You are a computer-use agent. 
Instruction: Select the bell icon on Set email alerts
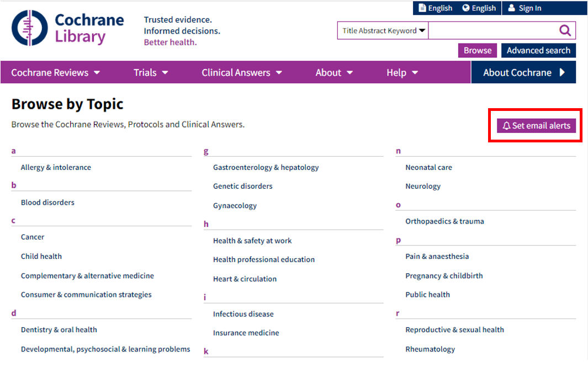point(506,125)
